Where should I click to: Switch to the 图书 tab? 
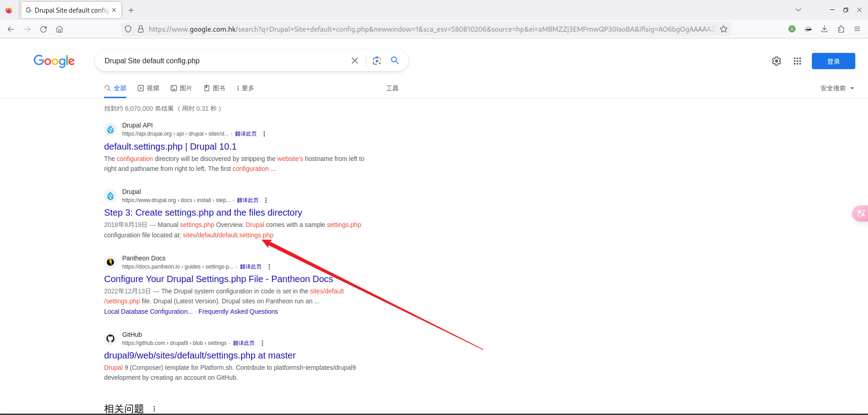[215, 88]
